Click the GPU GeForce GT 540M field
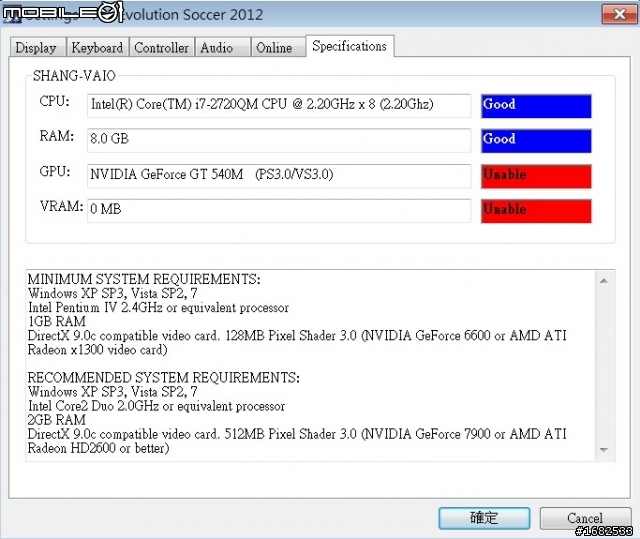The height and width of the screenshot is (539, 640). [x=279, y=176]
